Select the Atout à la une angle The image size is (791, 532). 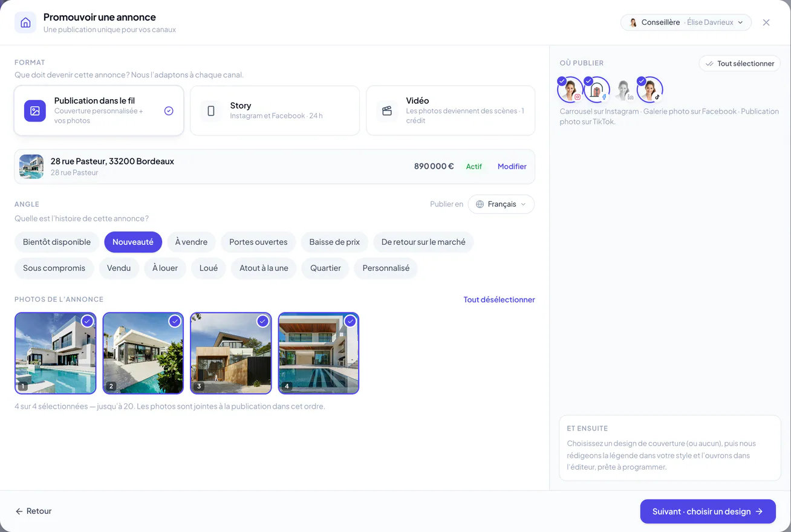264,268
